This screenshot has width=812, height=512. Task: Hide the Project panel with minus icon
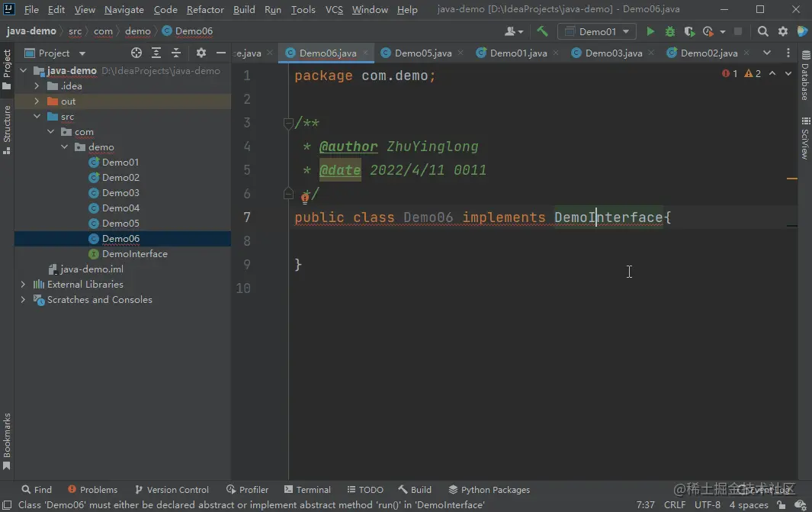pyautogui.click(x=220, y=53)
